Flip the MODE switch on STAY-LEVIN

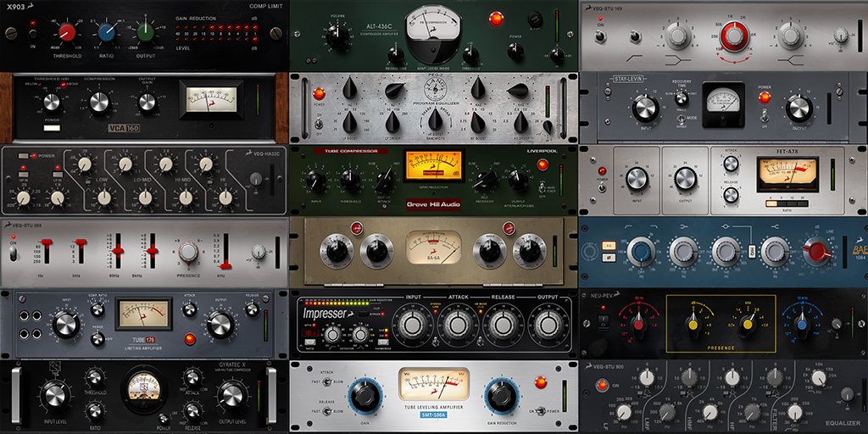pos(682,117)
